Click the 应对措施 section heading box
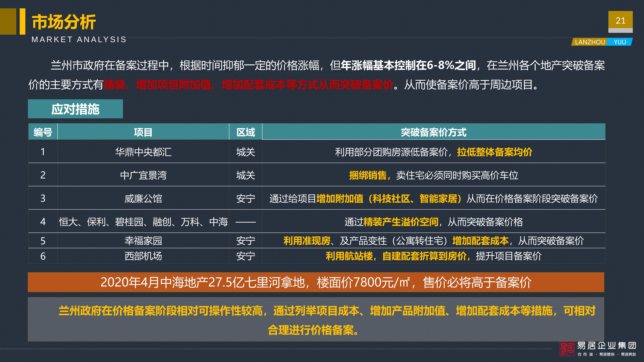 75,109
